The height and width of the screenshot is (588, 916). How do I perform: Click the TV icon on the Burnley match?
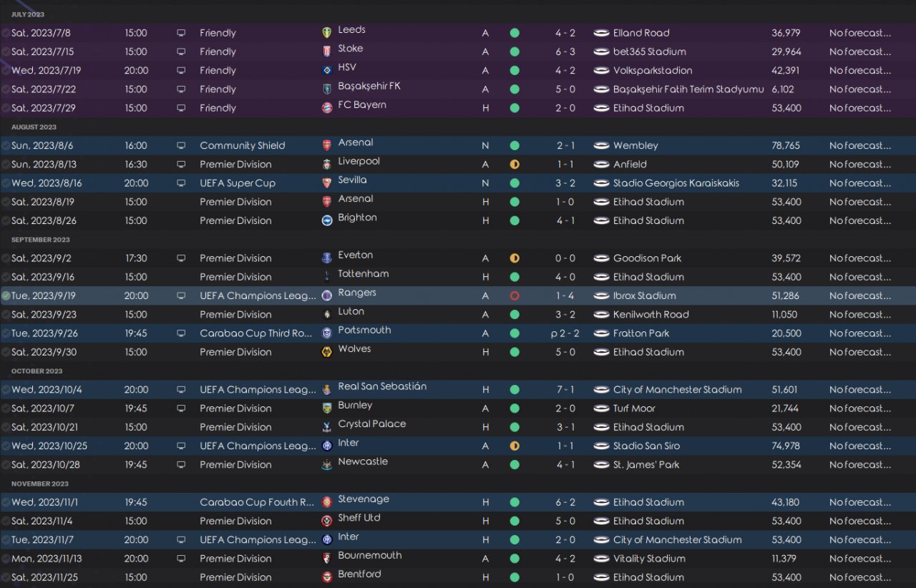point(181,408)
